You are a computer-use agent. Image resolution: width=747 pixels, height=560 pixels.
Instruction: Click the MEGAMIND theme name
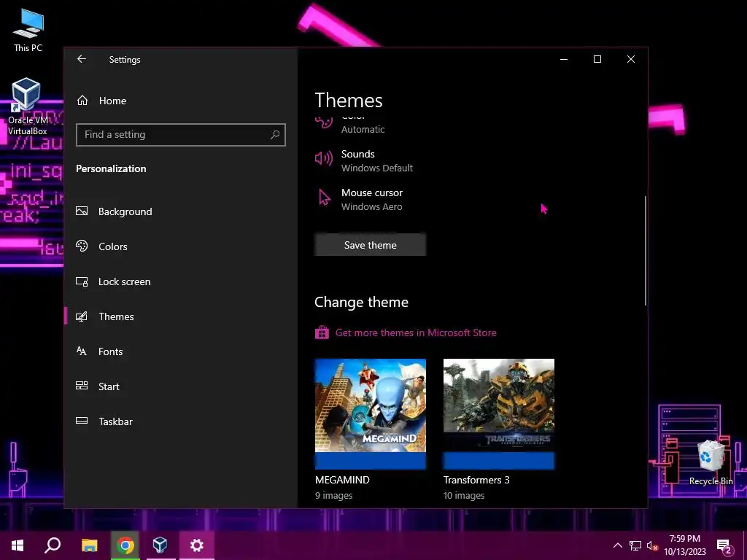click(343, 480)
